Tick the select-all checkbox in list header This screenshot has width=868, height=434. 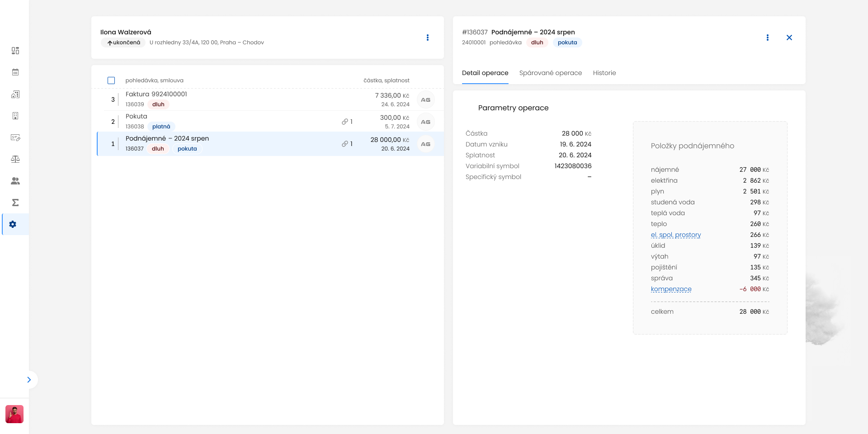(111, 80)
